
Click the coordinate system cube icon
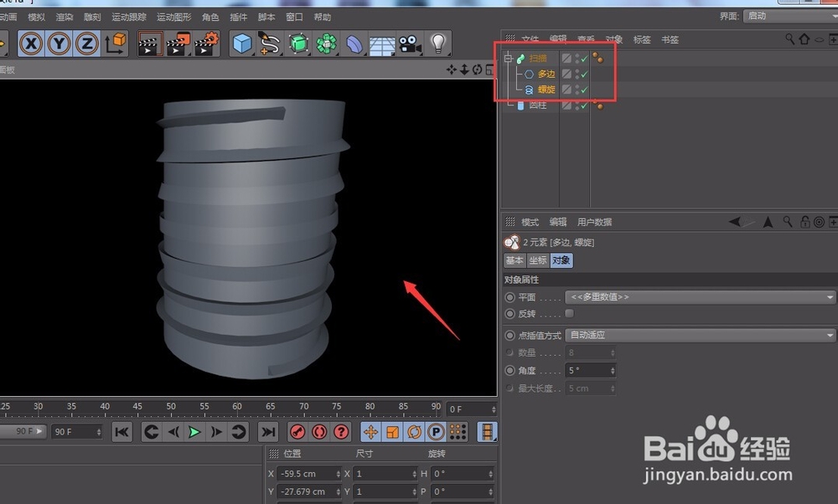pos(116,44)
